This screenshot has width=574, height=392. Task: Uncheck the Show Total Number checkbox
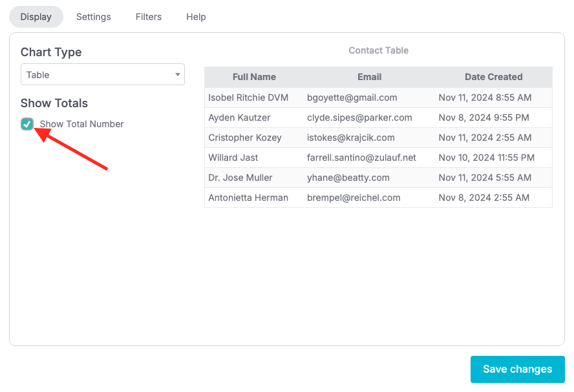pos(27,124)
